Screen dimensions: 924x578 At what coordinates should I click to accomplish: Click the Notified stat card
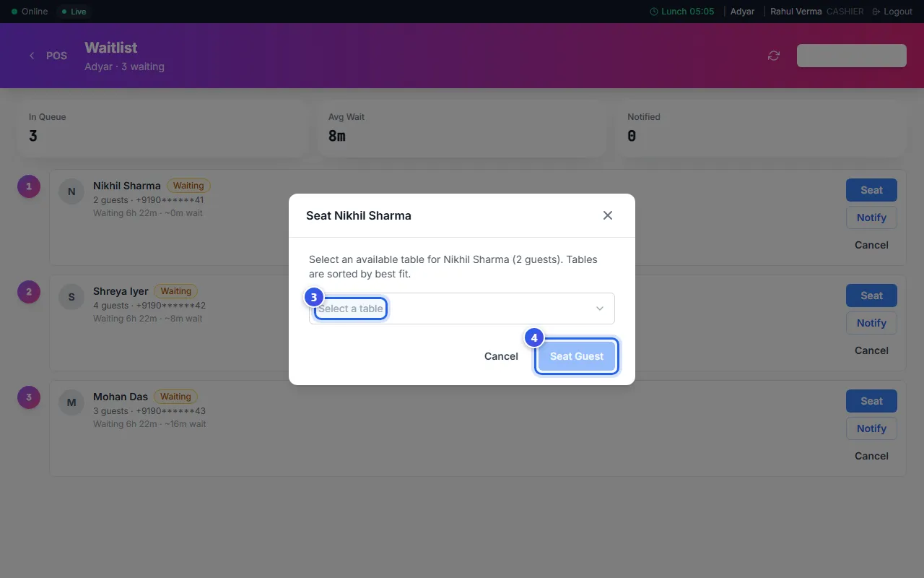[x=761, y=128]
